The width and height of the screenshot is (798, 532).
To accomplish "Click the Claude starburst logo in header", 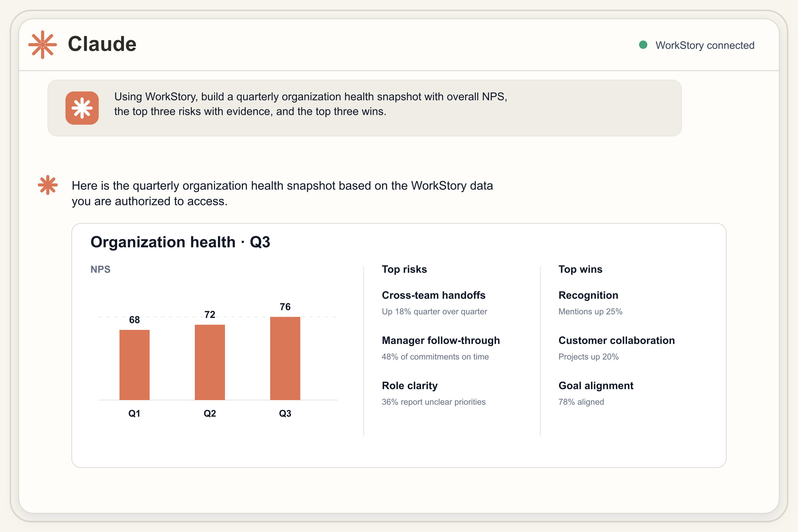I will coord(42,45).
